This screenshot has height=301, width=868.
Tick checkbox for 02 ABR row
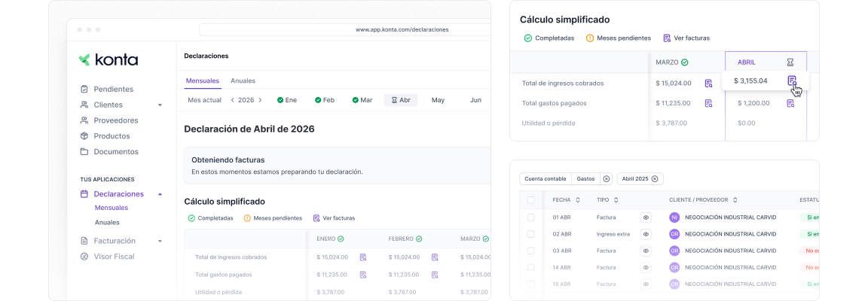click(x=531, y=234)
